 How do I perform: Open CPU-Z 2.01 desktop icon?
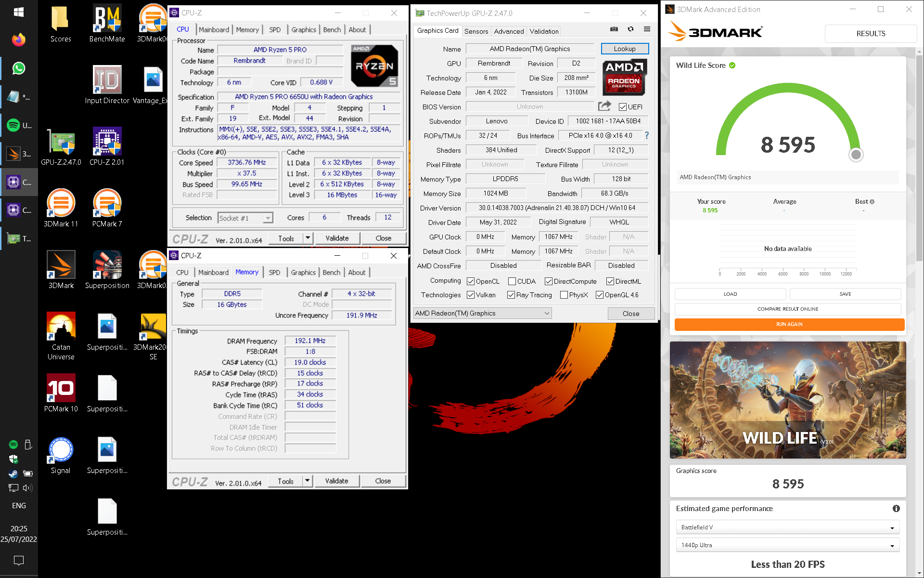(x=107, y=147)
